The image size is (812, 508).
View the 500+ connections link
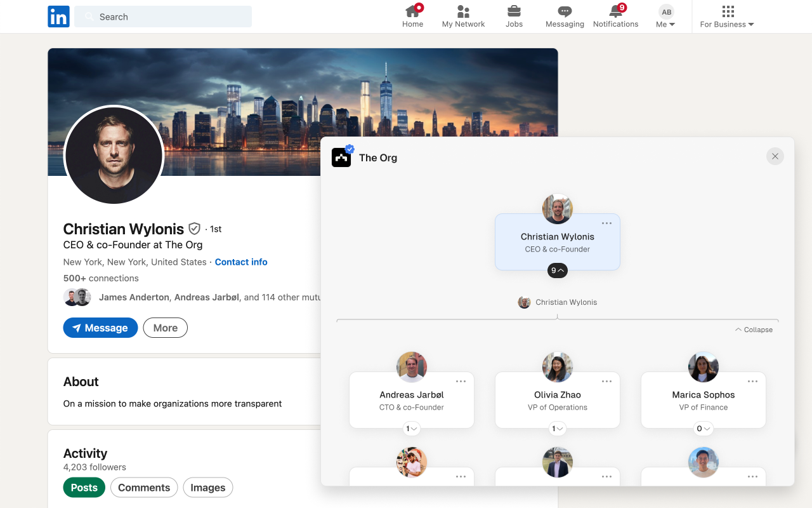click(101, 278)
